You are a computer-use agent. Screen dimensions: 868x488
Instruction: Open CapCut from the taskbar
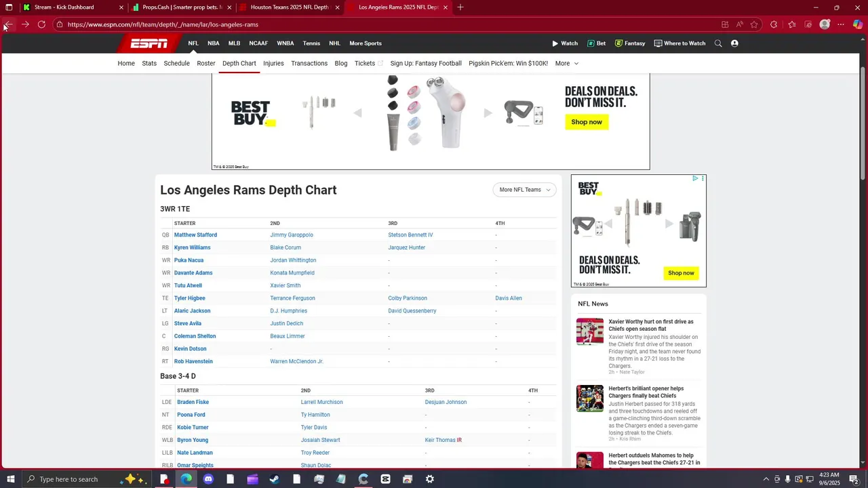click(385, 479)
